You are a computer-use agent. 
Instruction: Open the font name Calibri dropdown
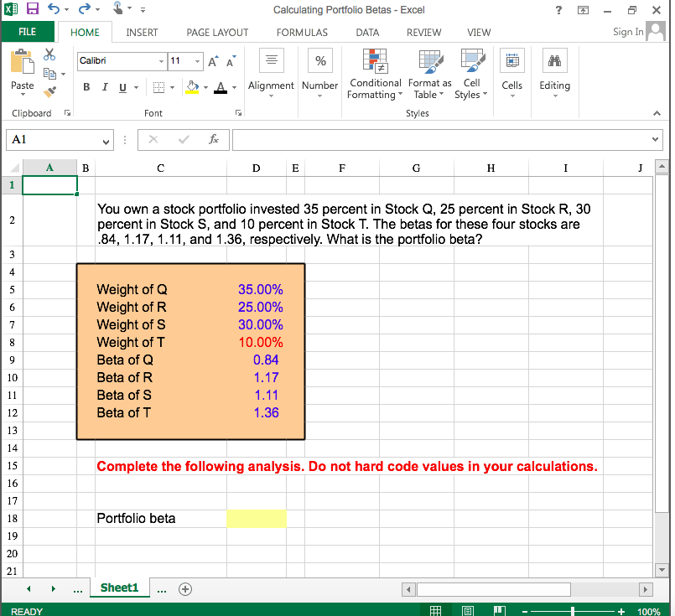click(161, 61)
